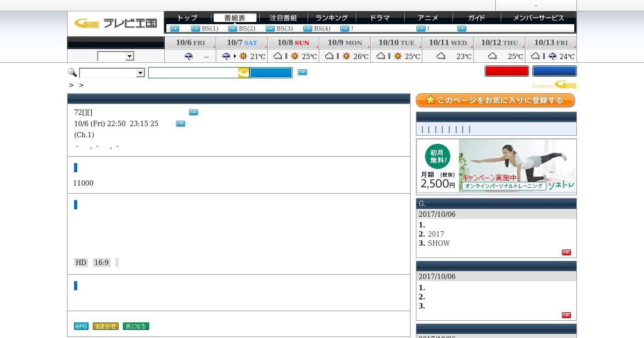The height and width of the screenshot is (338, 644).
Task: Click the red button at top right
Action: [x=507, y=71]
